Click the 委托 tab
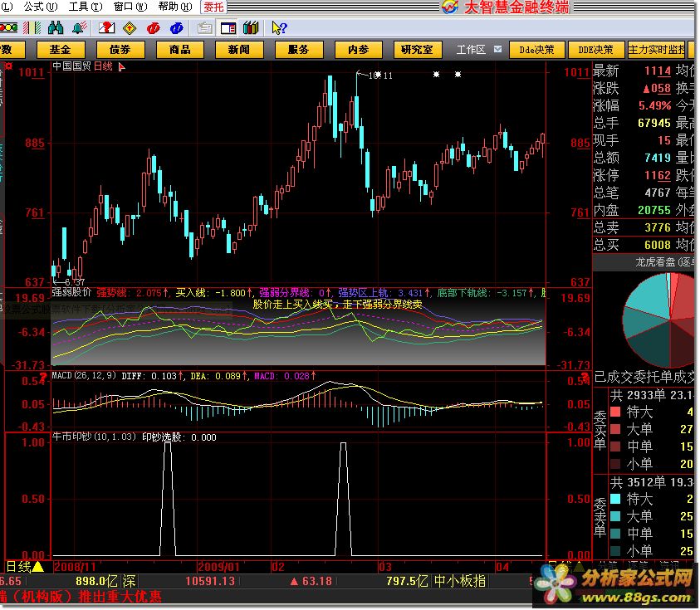 click(213, 7)
